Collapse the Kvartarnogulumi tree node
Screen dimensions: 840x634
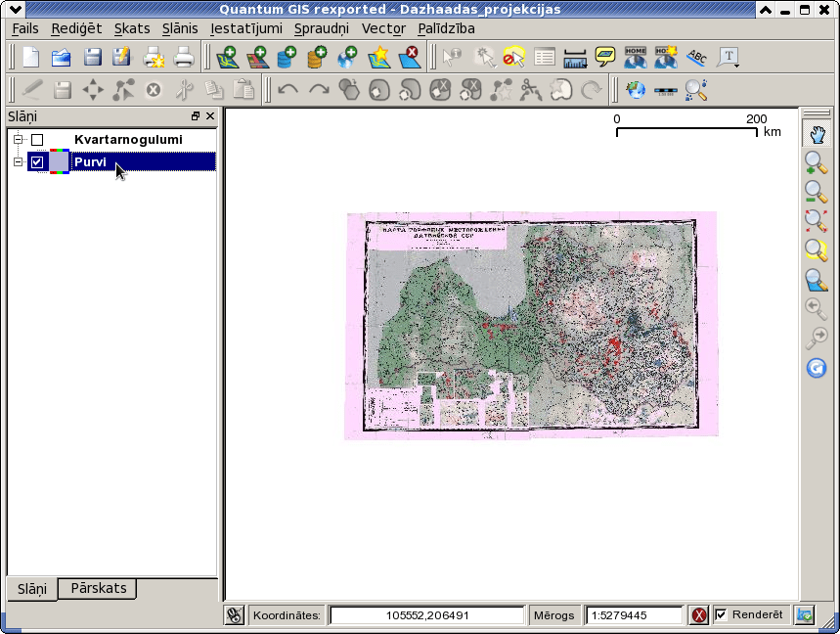point(18,139)
